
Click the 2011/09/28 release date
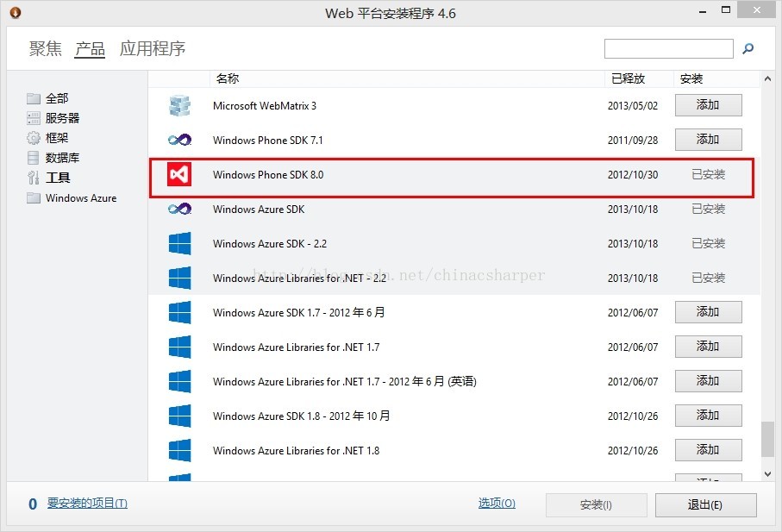click(633, 141)
